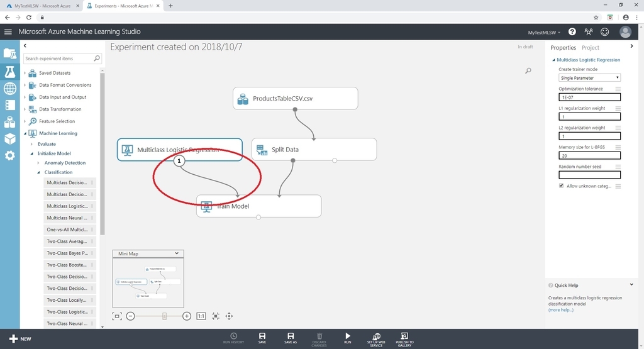The image size is (644, 349).
Task: Click Publish to Gallery
Action: coord(404,340)
